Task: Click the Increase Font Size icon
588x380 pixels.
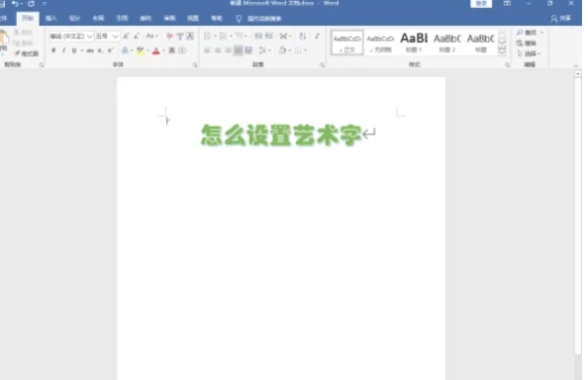Action: 127,36
